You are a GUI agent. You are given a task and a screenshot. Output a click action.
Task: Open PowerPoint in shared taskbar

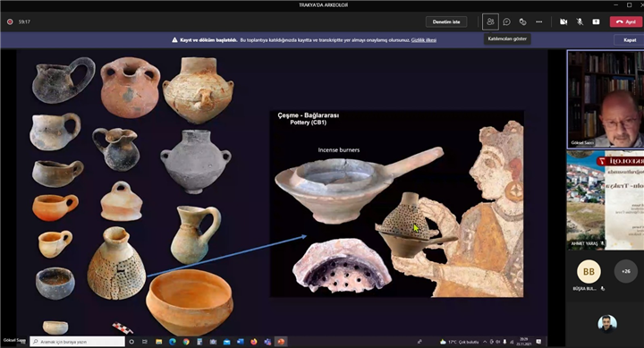pyautogui.click(x=281, y=342)
